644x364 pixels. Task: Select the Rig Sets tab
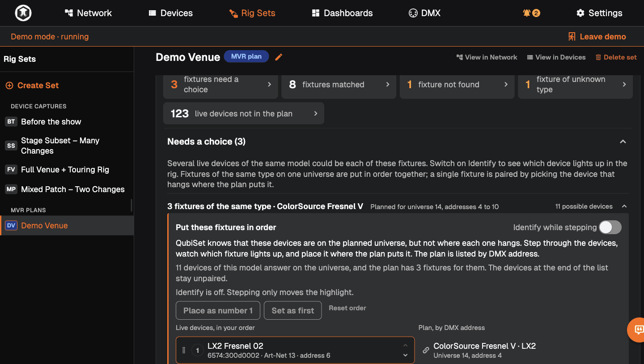click(x=252, y=13)
